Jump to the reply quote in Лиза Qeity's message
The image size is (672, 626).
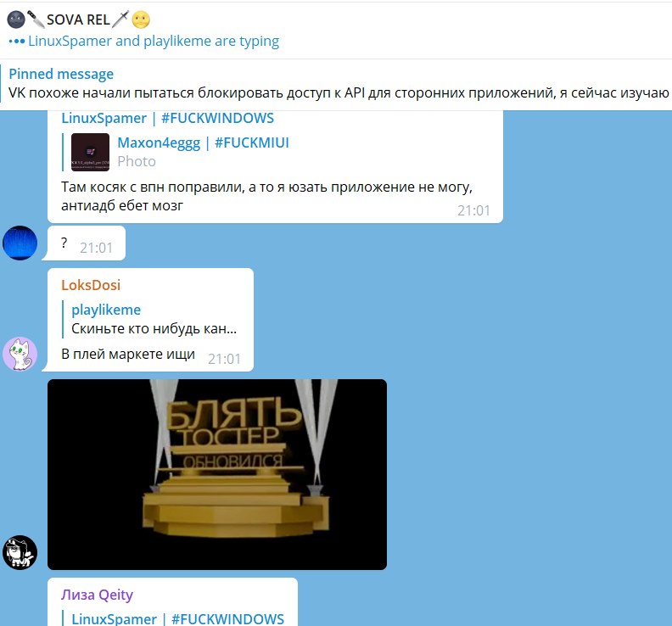177,618
